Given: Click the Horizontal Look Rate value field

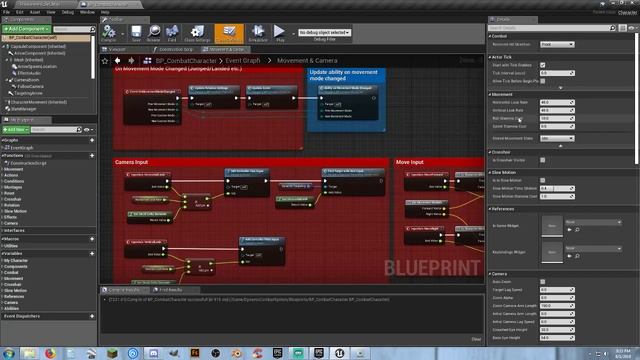Looking at the screenshot, I should [x=557, y=102].
